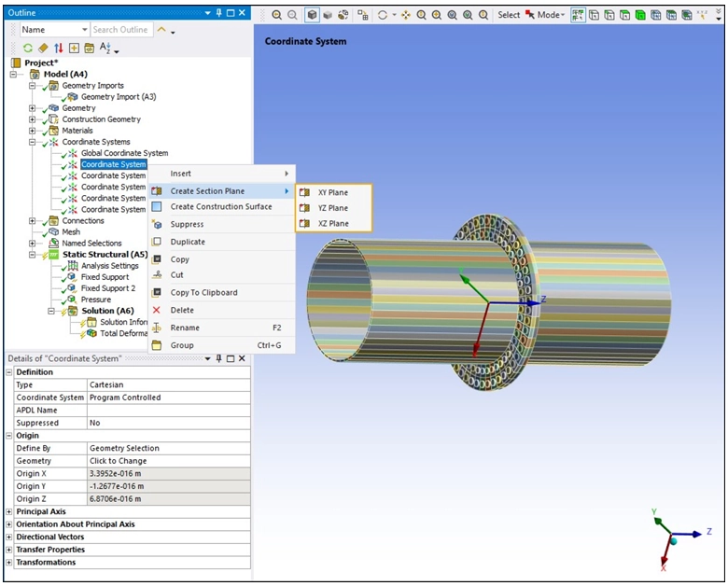Click the red-blue arrows icon in Outline toolbar
Screen dimensions: 728x586
coord(58,48)
